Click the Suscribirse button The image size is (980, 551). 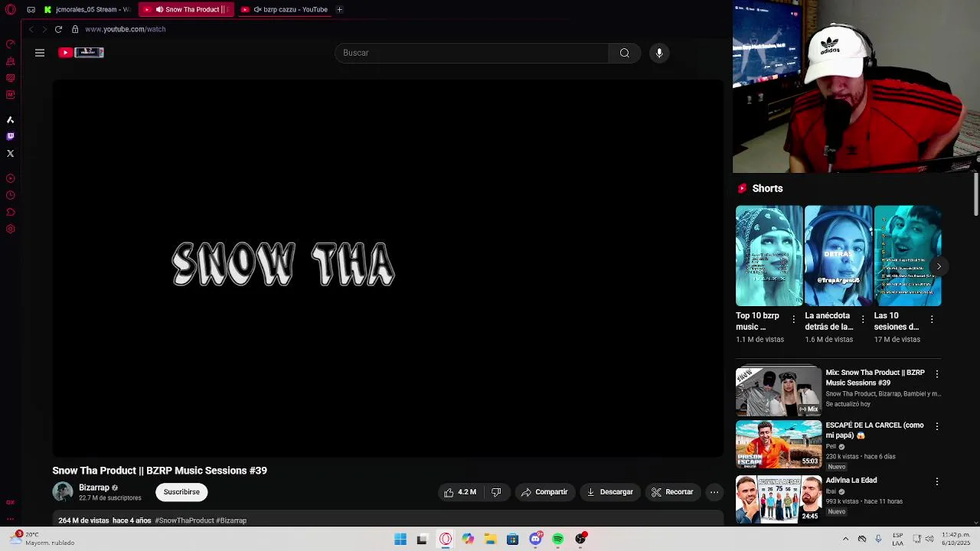(x=181, y=492)
